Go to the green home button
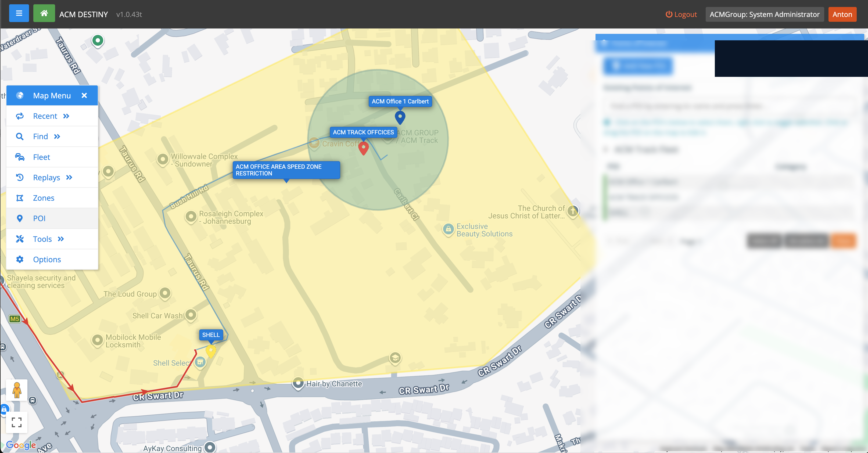Screen dimensions: 868x453 (x=44, y=13)
